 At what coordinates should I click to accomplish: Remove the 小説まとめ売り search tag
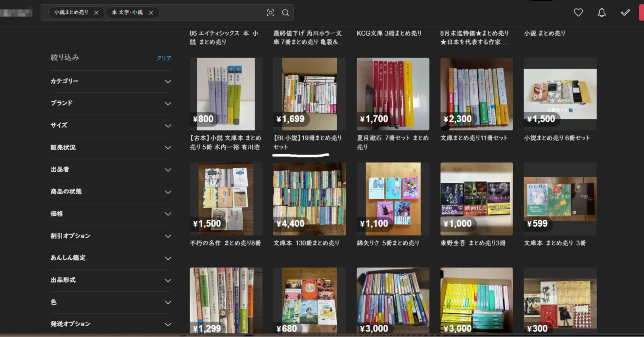coord(96,13)
